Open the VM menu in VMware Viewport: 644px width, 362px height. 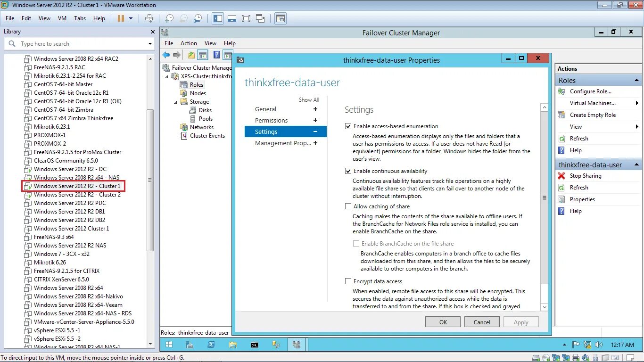pos(62,18)
